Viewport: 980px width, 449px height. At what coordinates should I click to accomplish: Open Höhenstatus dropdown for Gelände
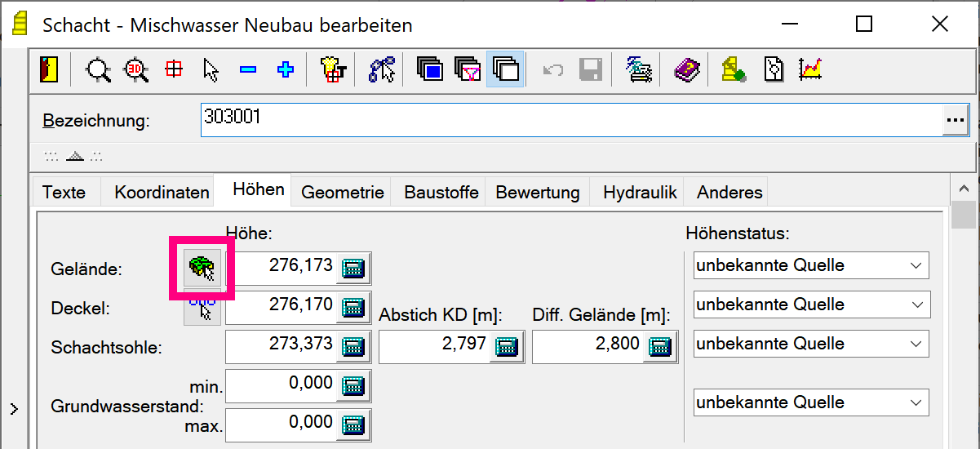[x=810, y=265]
